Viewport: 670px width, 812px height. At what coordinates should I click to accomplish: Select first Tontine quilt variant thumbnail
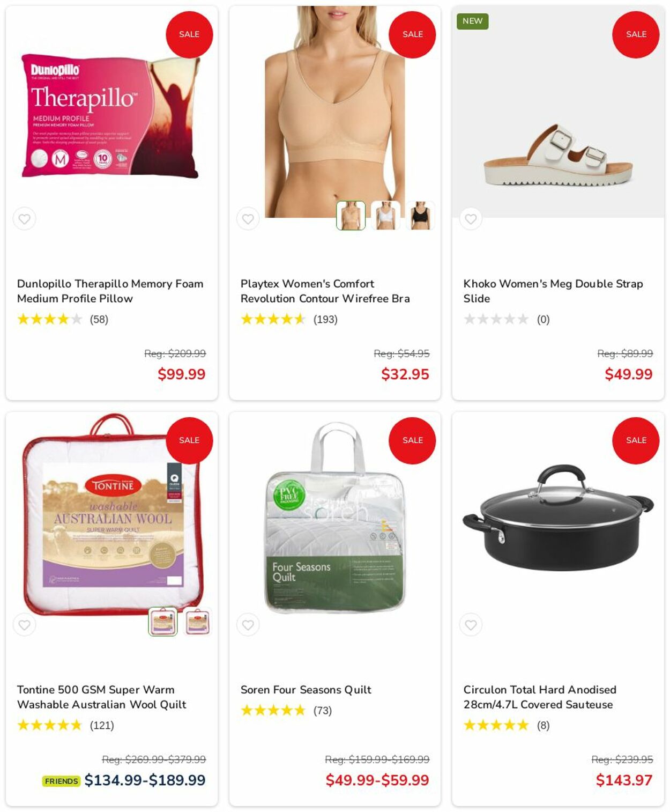162,622
